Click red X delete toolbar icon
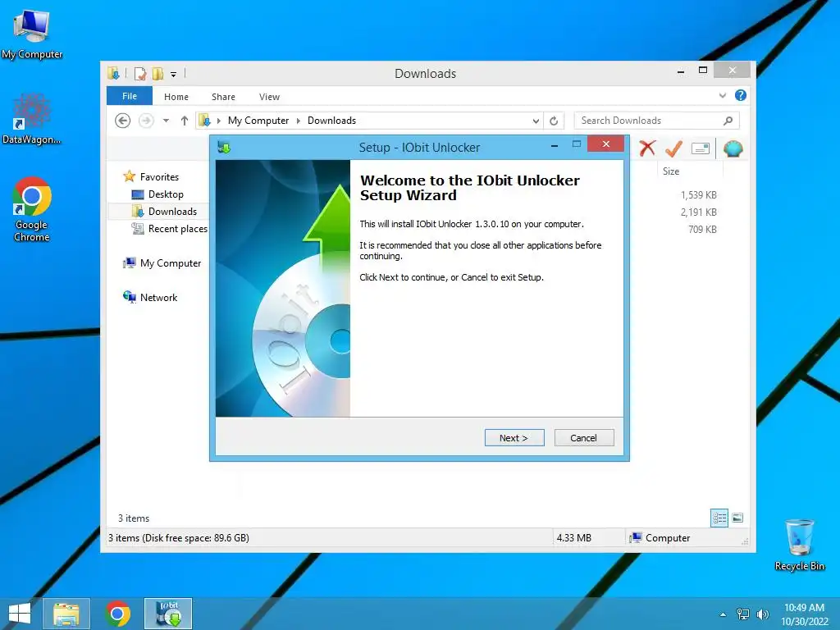The height and width of the screenshot is (630, 840). click(x=647, y=148)
